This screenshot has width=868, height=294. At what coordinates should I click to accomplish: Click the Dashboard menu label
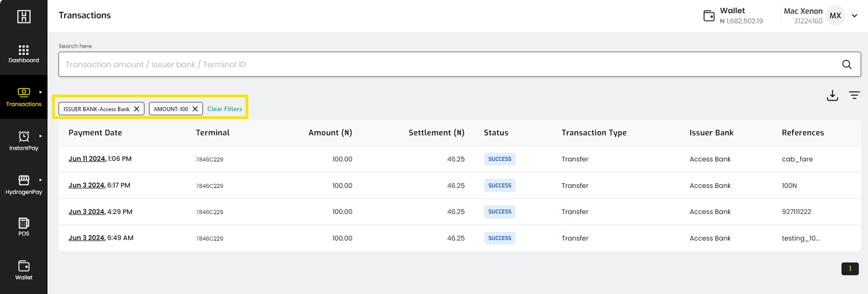click(24, 60)
